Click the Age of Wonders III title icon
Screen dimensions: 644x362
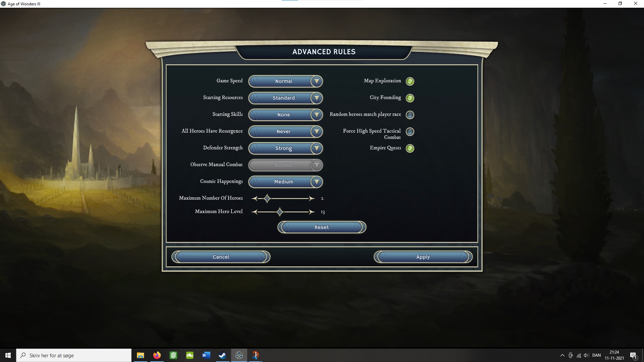tap(4, 4)
